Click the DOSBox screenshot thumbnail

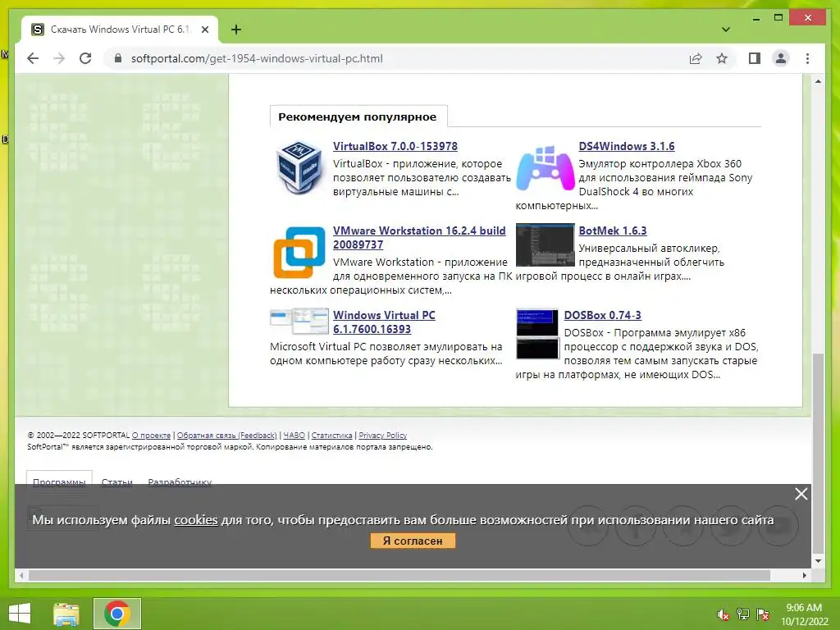[537, 333]
